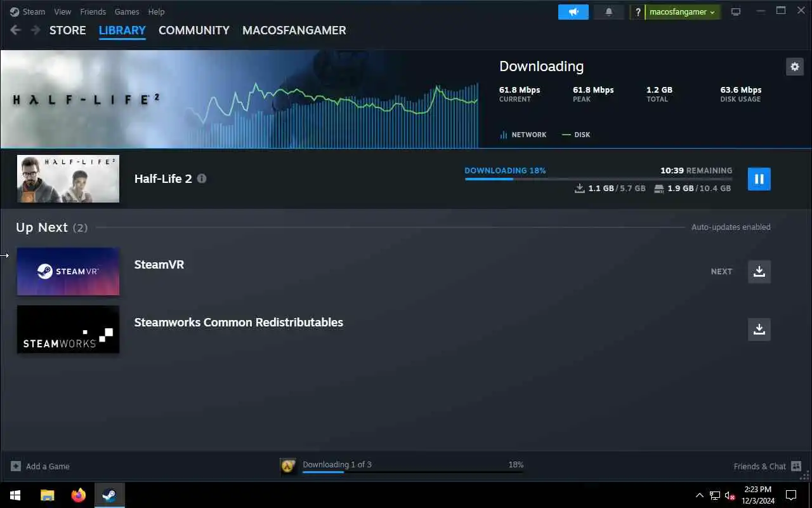Click the Half-Life 2 game title
Screen dimensions: 812x508
point(163,178)
